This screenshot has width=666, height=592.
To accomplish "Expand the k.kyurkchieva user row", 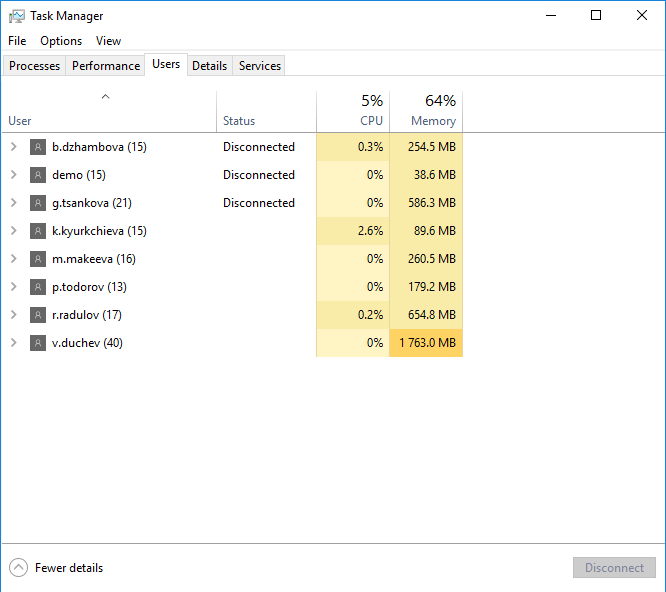I will tap(14, 231).
